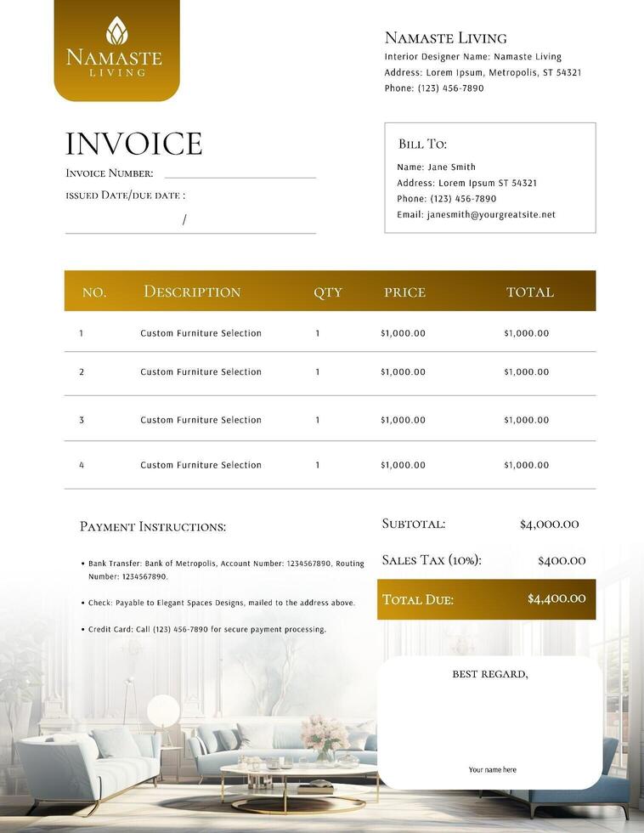Click the 'PRICE' column header
Viewport: 644px width, 833px height.
pyautogui.click(x=404, y=292)
